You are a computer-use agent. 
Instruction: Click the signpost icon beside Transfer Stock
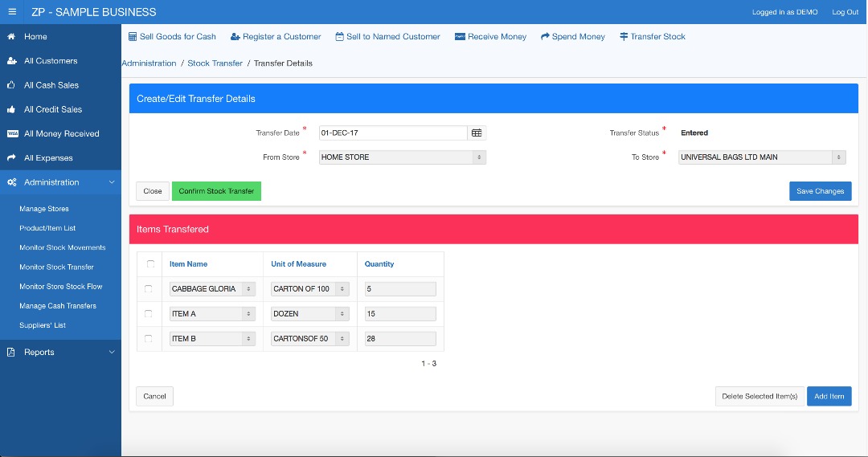click(x=624, y=36)
